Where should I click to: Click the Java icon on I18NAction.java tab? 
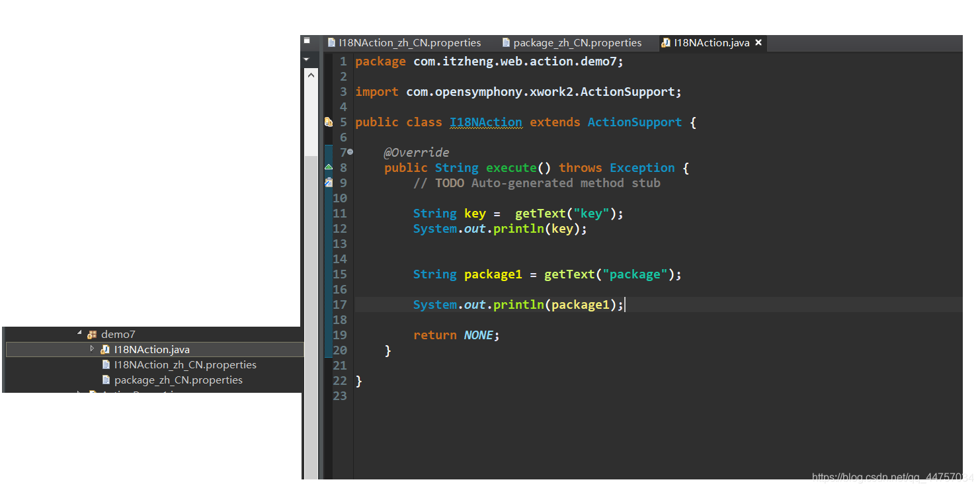pyautogui.click(x=666, y=43)
